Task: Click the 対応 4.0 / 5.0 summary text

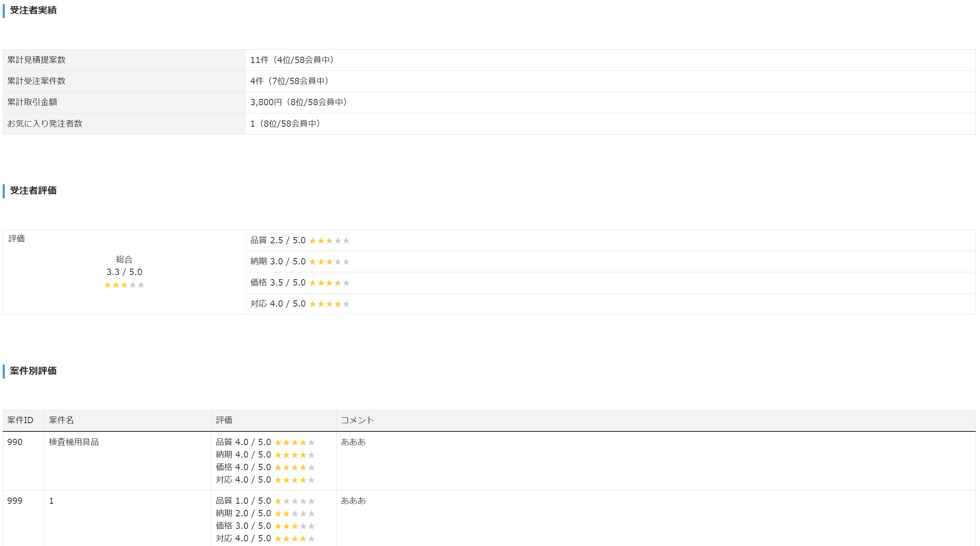Action: pos(278,304)
